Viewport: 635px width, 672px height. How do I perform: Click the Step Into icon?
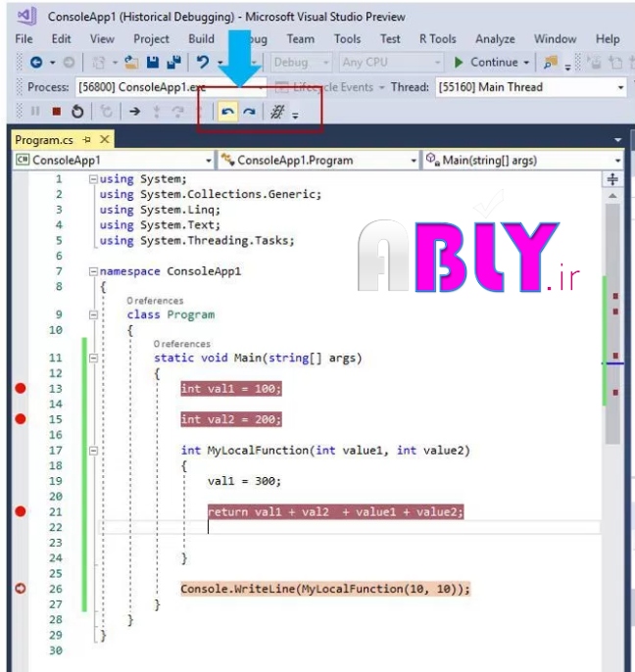click(x=157, y=112)
